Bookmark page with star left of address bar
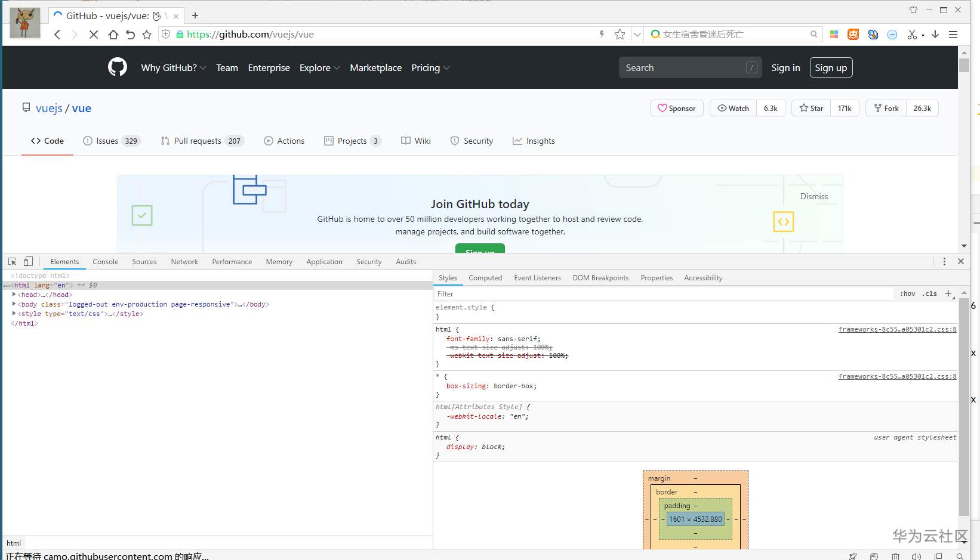The image size is (980, 560). pos(147,35)
